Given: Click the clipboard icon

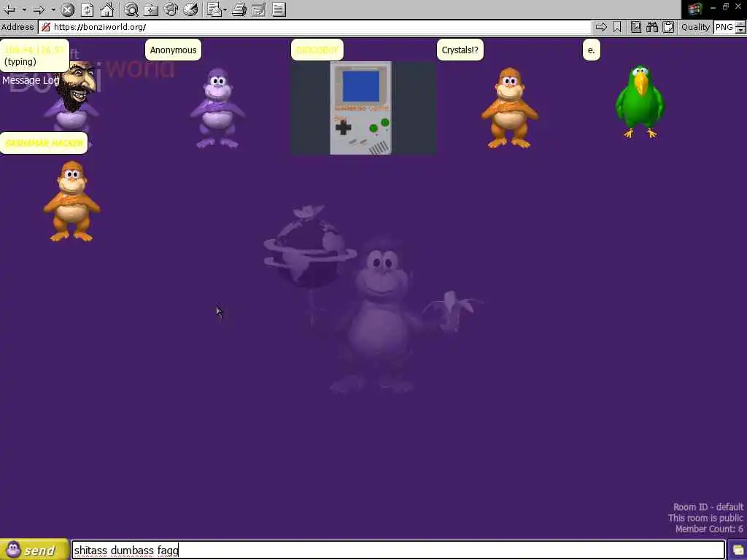Looking at the screenshot, I should tap(668, 27).
